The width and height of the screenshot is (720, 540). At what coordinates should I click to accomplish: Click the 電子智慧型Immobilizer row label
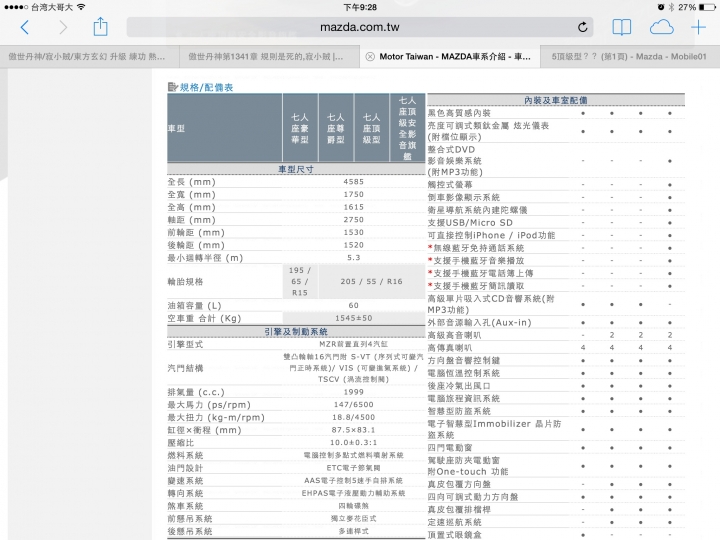point(495,429)
